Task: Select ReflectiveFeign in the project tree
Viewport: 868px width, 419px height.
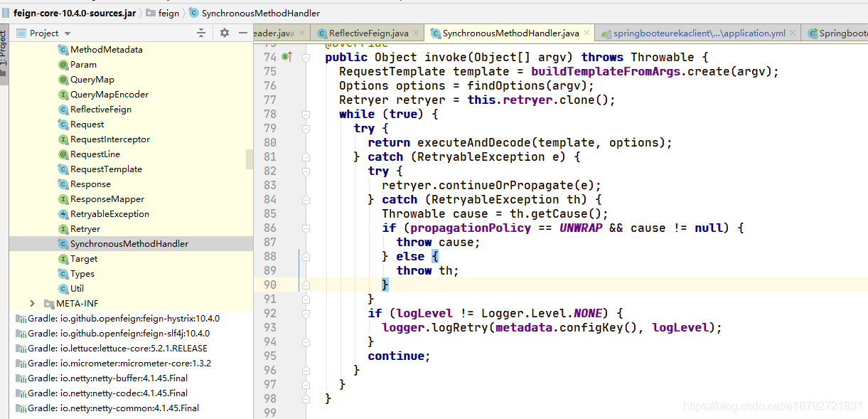Action: tap(101, 110)
